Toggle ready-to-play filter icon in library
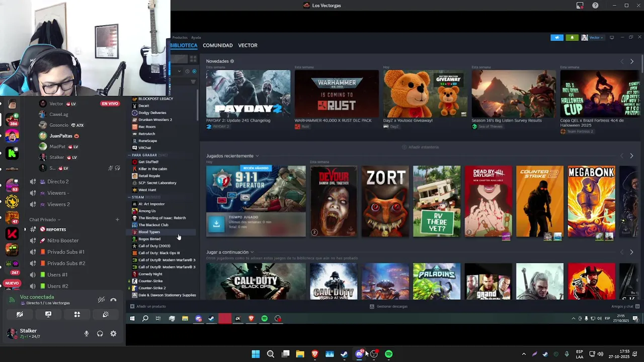The width and height of the screenshot is (644, 362). pos(194,71)
